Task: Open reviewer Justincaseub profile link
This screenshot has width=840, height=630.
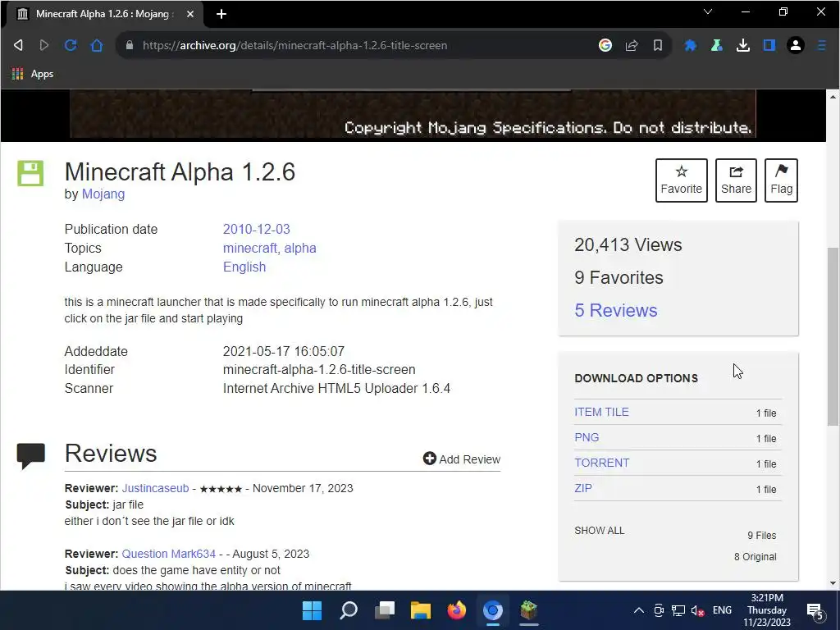Action: click(x=155, y=488)
